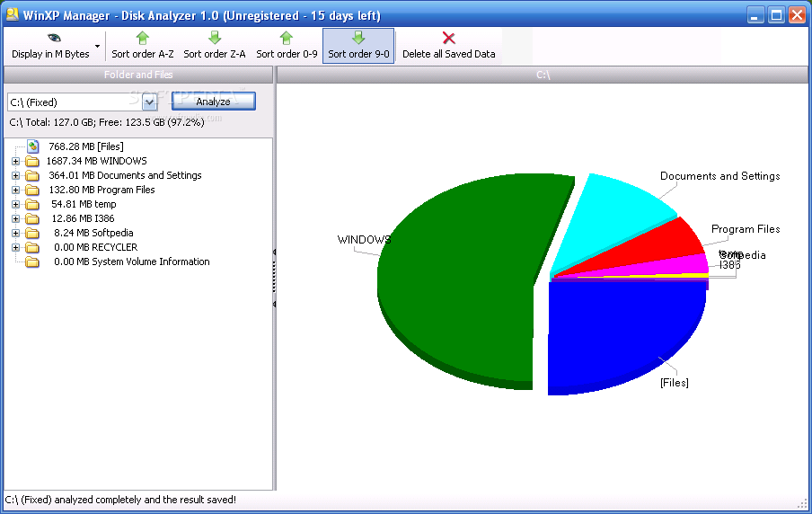Select the 1687.34 MB WINDOWS row
Image resolution: width=812 pixels, height=514 pixels.
[97, 161]
